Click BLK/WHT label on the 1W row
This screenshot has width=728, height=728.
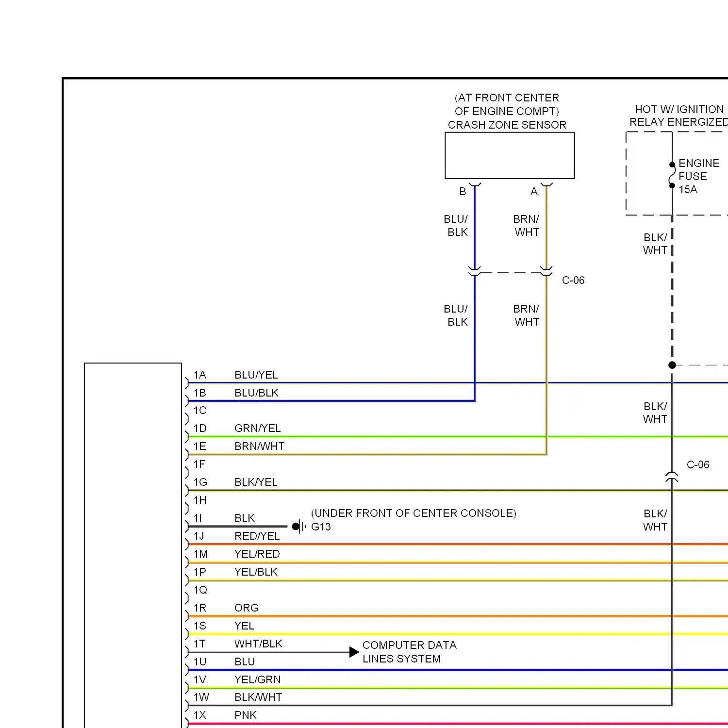pos(258,697)
